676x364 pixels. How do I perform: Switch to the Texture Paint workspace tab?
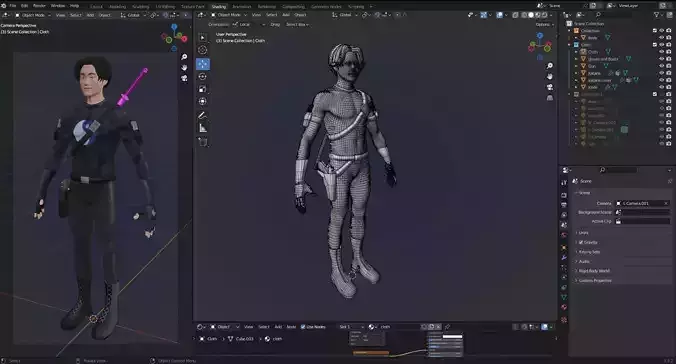click(192, 6)
